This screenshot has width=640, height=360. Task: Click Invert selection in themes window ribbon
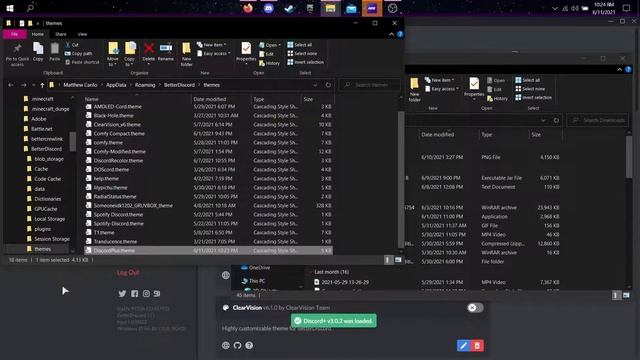coord(305,62)
